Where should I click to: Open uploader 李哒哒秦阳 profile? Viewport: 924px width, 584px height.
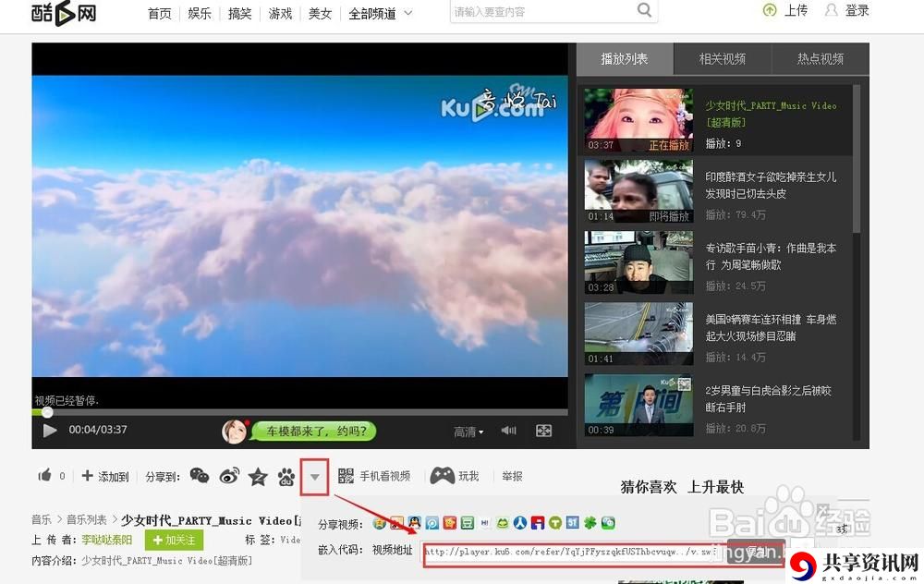click(106, 540)
